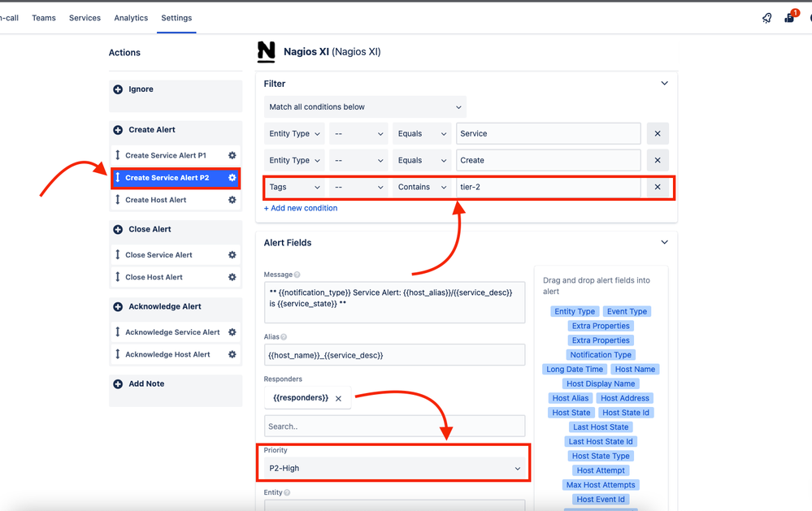Grab reorder handle of Acknowledge Host Alert
The width and height of the screenshot is (812, 511).
(118, 353)
